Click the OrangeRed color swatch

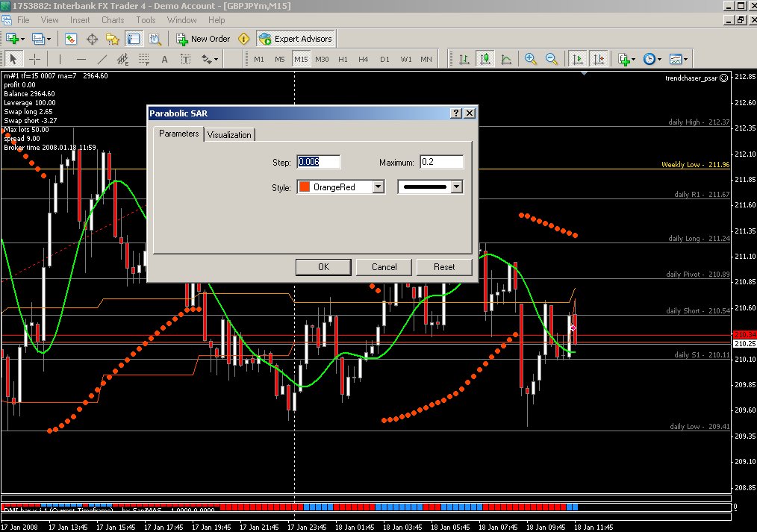[305, 187]
